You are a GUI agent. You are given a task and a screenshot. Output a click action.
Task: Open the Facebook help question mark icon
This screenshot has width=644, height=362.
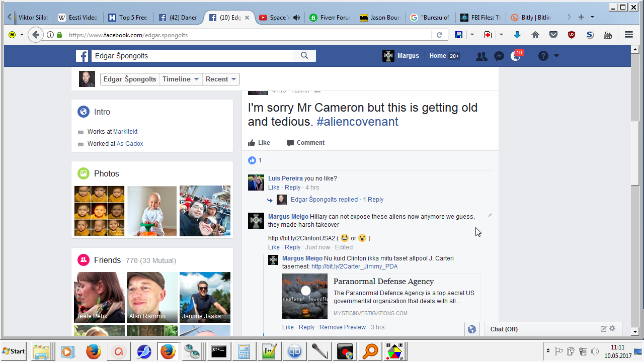point(543,56)
